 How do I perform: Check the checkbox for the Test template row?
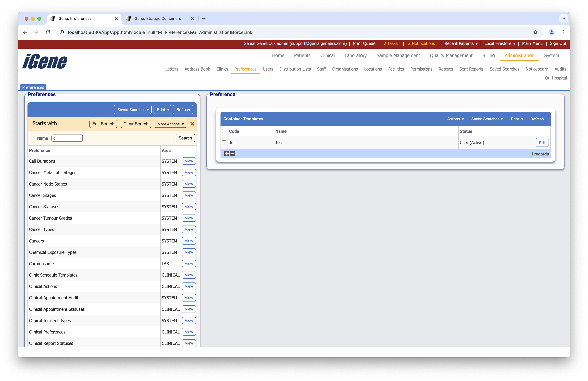[224, 142]
